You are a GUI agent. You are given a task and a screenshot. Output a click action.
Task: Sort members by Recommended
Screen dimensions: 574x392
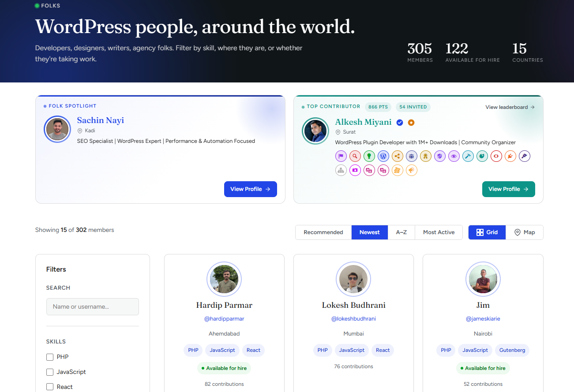(323, 232)
